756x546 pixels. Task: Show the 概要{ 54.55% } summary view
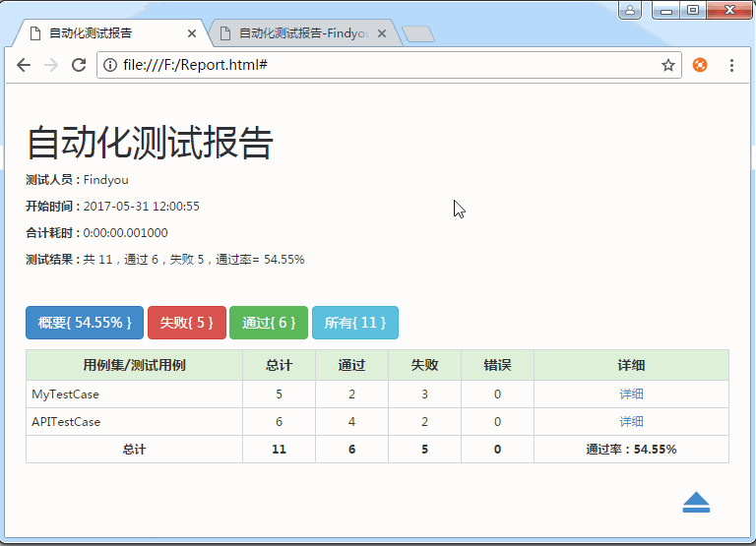85,323
